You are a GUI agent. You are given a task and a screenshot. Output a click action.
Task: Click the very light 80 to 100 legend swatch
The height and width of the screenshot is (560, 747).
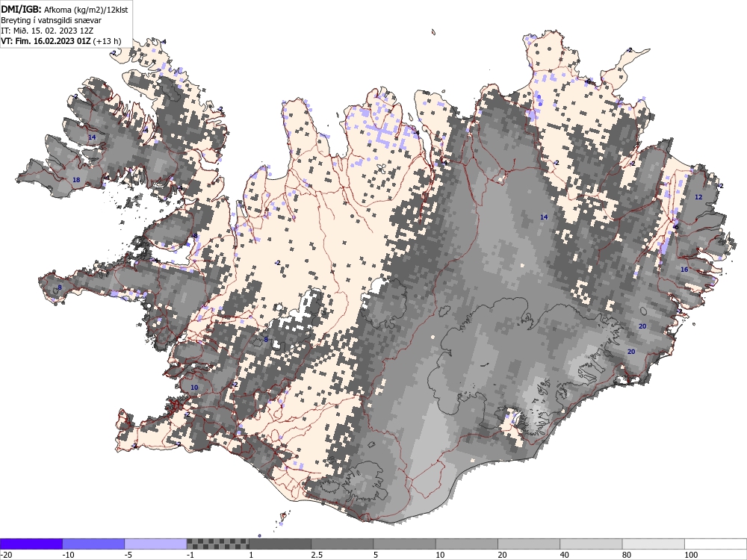click(x=653, y=544)
